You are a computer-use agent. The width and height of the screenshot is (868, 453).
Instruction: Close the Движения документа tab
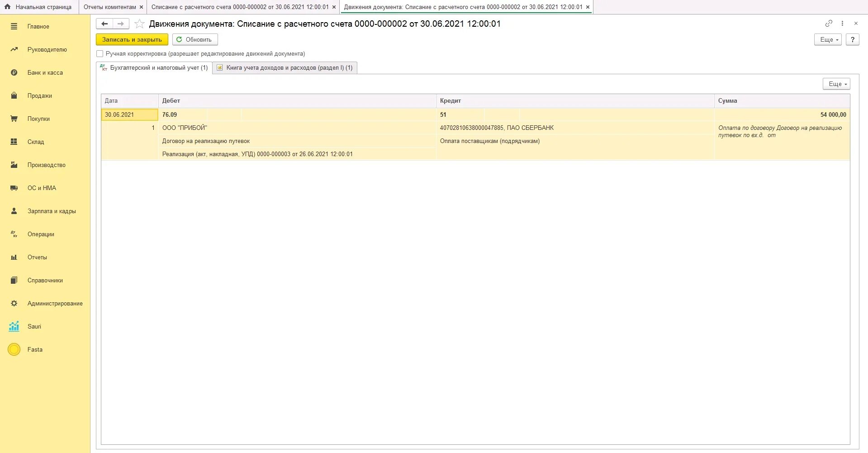click(x=588, y=7)
